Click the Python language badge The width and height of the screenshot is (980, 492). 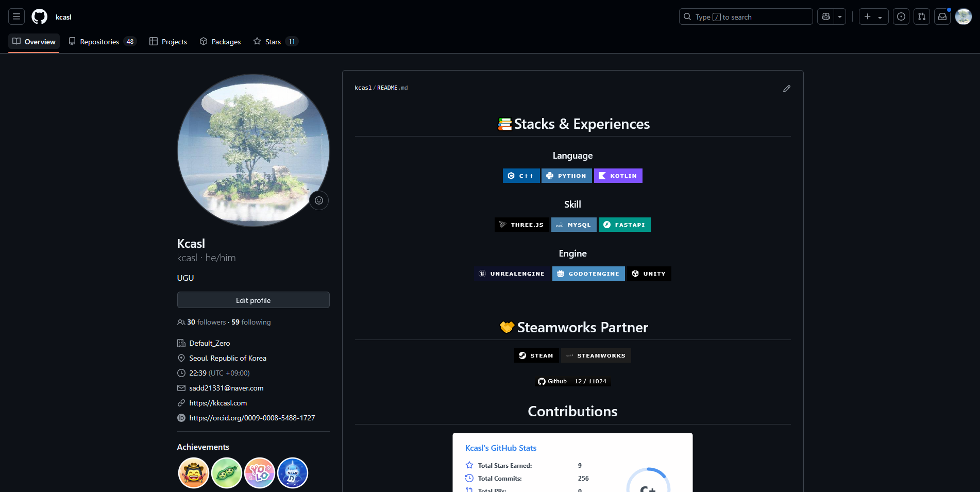tap(567, 176)
